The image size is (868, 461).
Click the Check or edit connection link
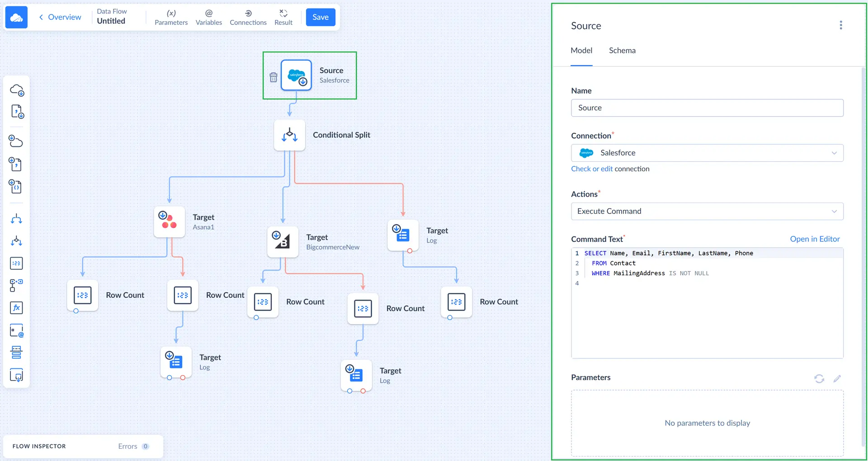591,169
